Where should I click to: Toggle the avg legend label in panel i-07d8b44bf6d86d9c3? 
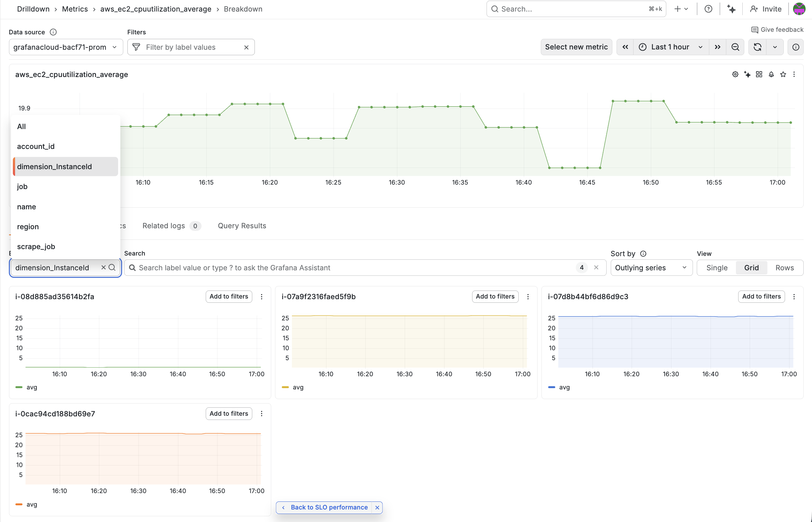[565, 387]
